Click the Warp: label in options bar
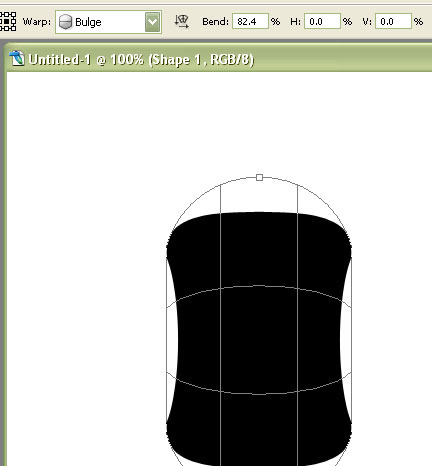The image size is (432, 466). point(37,22)
